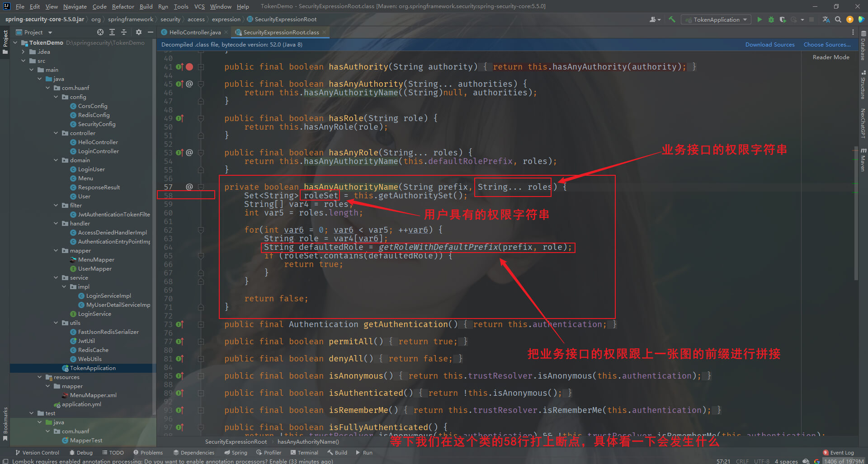Viewport: 868px width, 464px height.
Task: Unfold getAuthentication method at line 73
Action: tap(201, 324)
